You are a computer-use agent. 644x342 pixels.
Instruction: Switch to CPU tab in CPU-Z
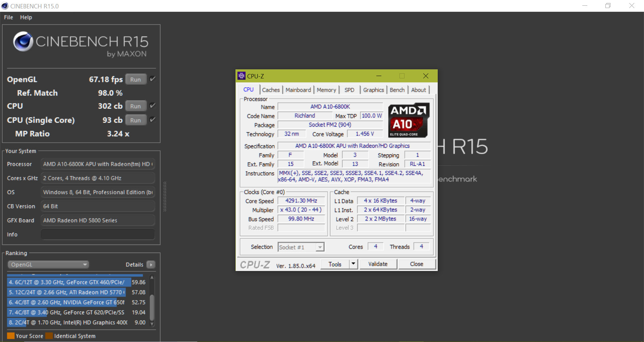click(249, 90)
